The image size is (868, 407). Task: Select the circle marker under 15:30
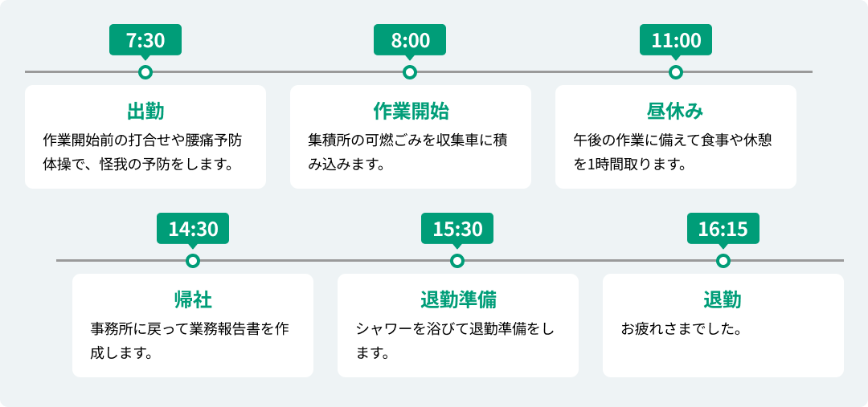[x=457, y=261]
